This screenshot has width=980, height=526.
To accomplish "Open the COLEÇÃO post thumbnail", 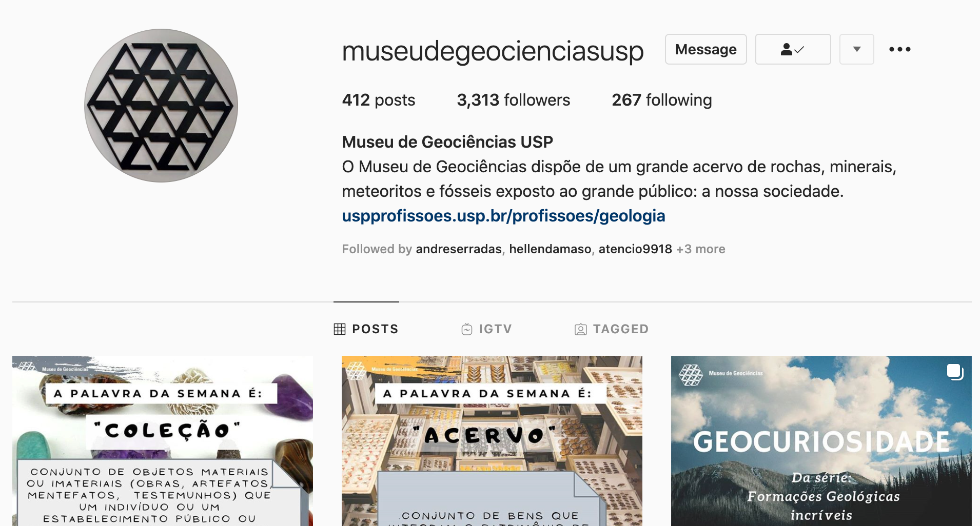I will [x=163, y=441].
